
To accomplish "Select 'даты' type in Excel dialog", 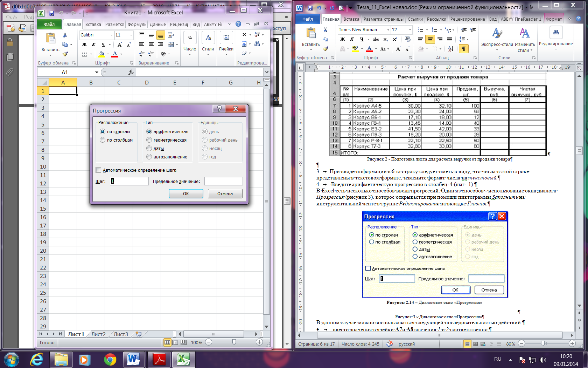I will click(x=149, y=148).
